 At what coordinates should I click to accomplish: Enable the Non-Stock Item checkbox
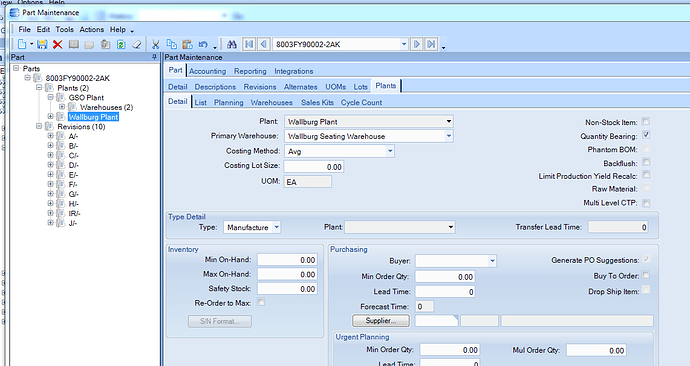pyautogui.click(x=646, y=121)
